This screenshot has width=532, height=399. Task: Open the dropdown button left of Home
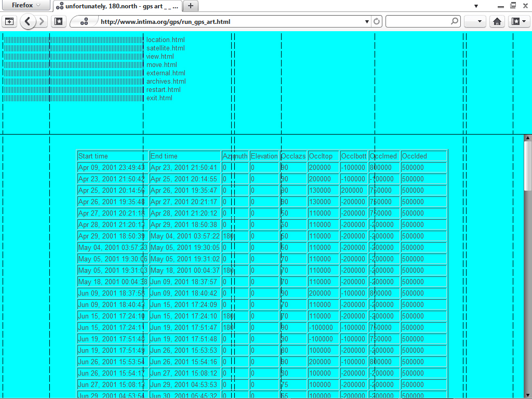click(x=475, y=22)
